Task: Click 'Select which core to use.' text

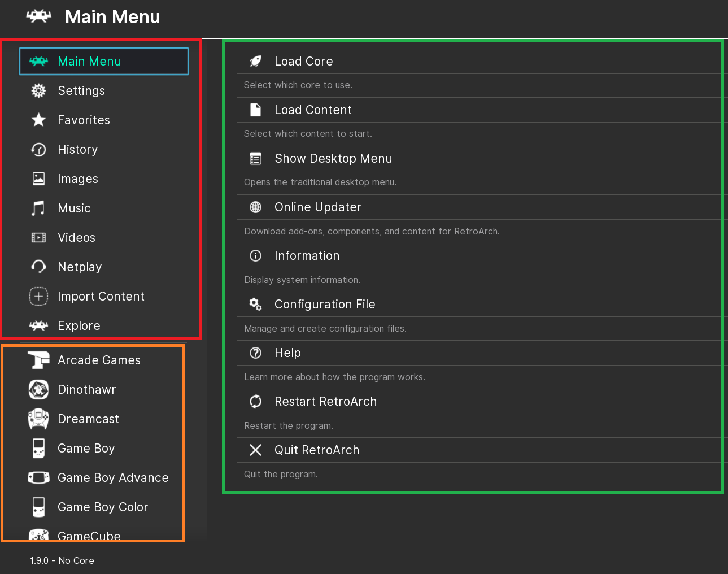Action: 298,85
